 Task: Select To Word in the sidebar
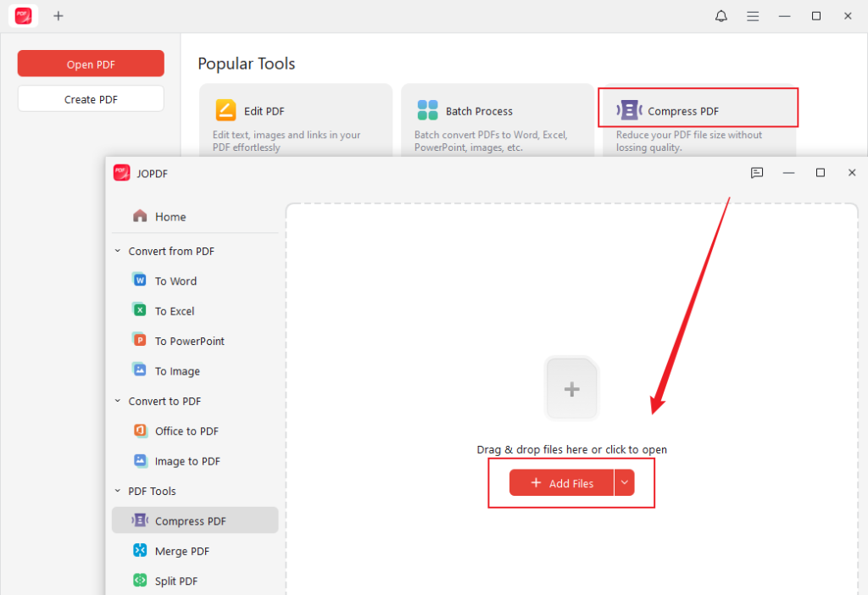click(173, 281)
